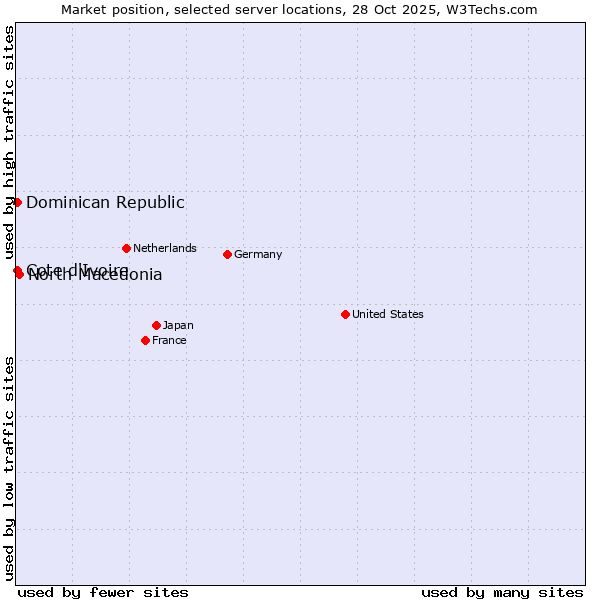Select the 'used by many sites' axis label
Viewport: 600px width, 600px height.
pos(502,592)
